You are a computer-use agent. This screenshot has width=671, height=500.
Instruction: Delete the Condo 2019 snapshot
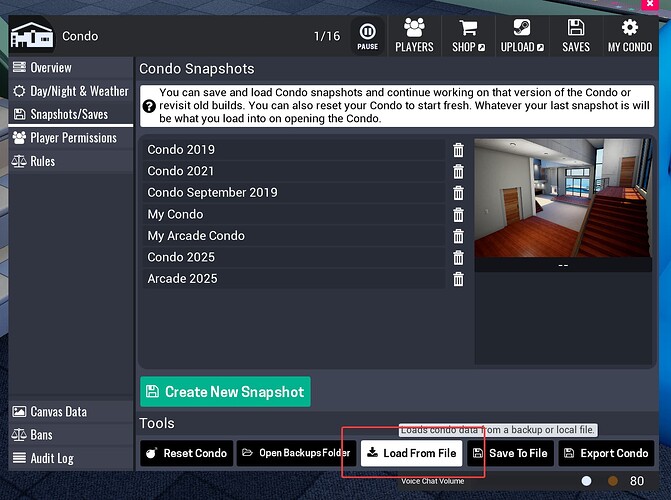[458, 150]
